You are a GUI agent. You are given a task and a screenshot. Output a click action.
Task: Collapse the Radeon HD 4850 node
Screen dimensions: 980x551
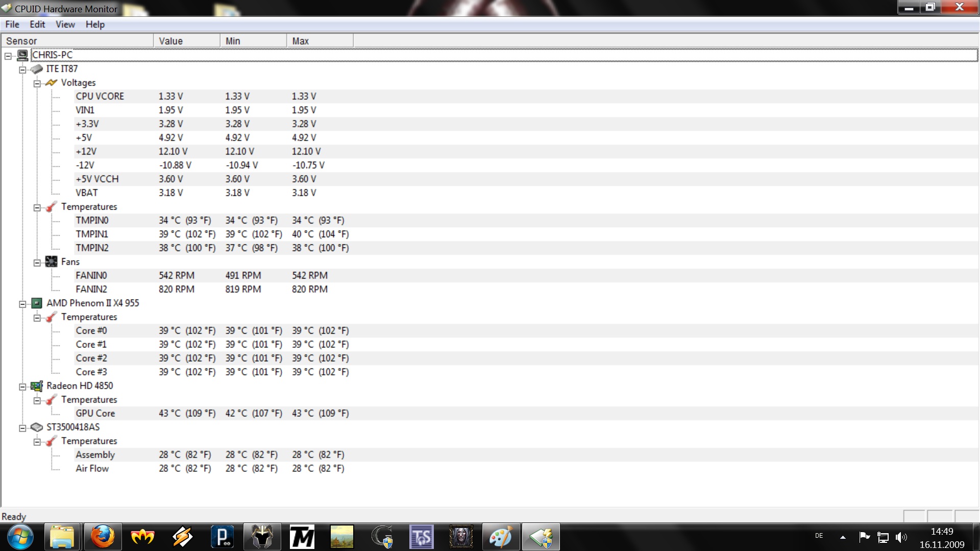[x=22, y=386]
